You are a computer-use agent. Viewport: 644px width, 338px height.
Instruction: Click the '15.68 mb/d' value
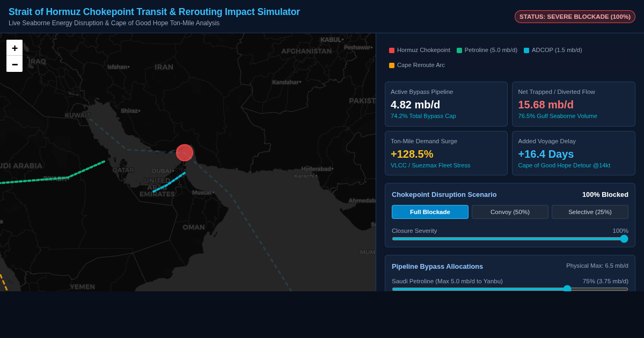point(546,105)
